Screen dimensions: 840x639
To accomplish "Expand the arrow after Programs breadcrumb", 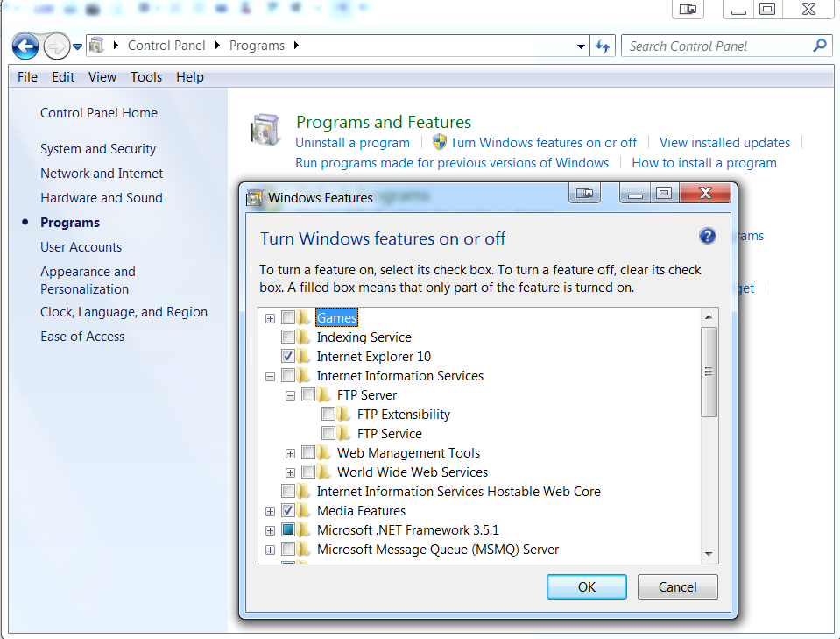I will [x=296, y=46].
